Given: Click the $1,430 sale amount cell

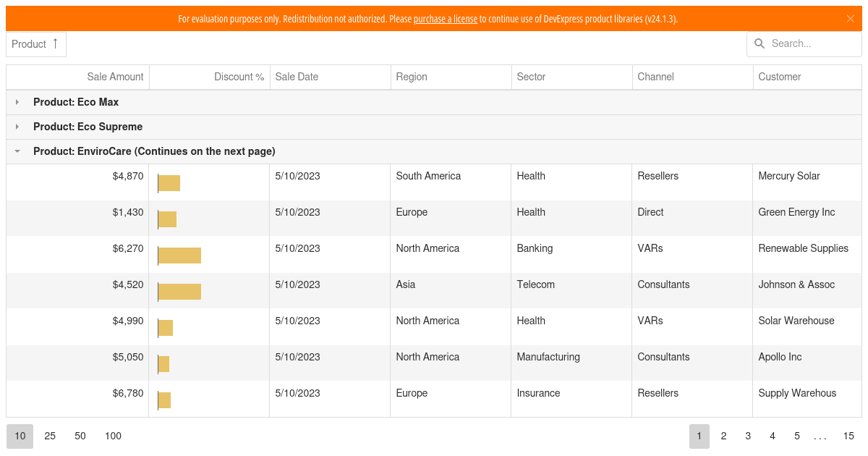Looking at the screenshot, I should coord(78,219).
